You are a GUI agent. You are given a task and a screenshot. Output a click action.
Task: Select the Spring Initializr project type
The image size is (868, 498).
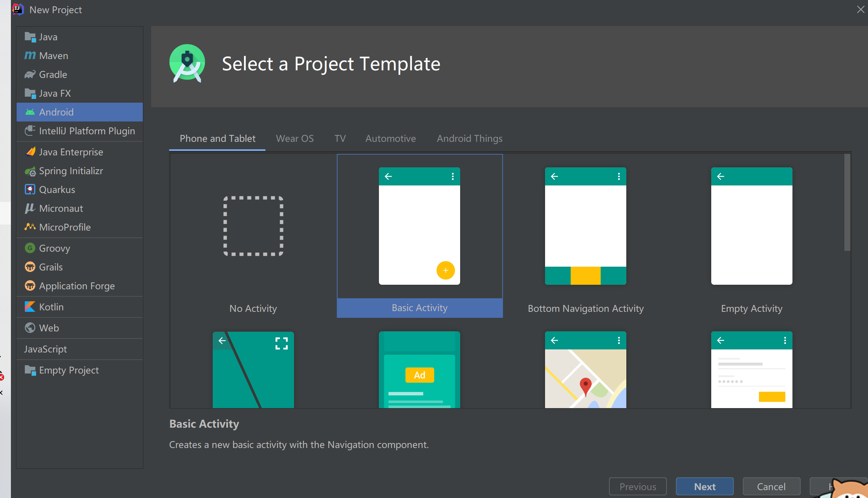(x=71, y=170)
